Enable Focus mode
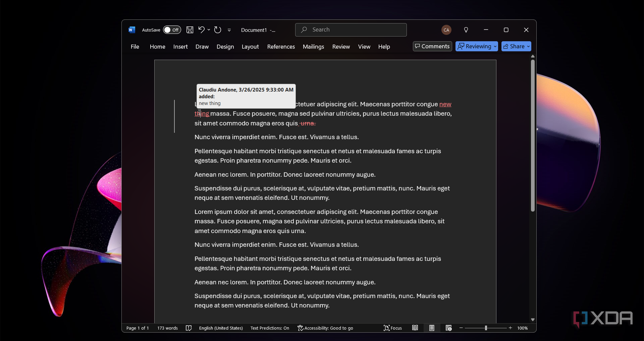 (393, 328)
